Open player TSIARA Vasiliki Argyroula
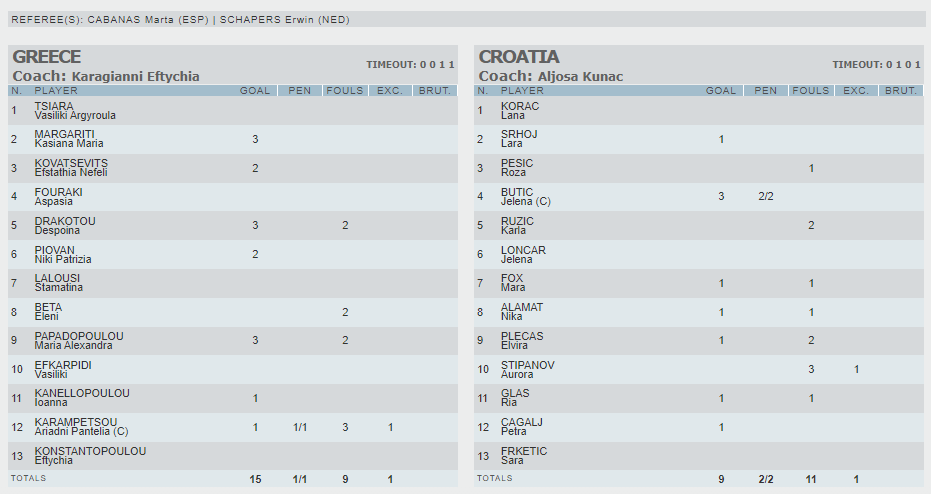This screenshot has width=931, height=494. [74, 110]
